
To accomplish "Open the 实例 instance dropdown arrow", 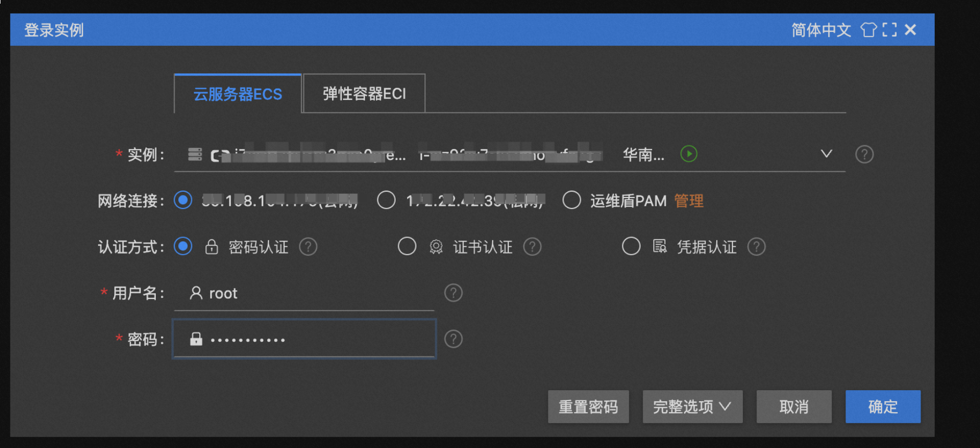I will tap(826, 154).
